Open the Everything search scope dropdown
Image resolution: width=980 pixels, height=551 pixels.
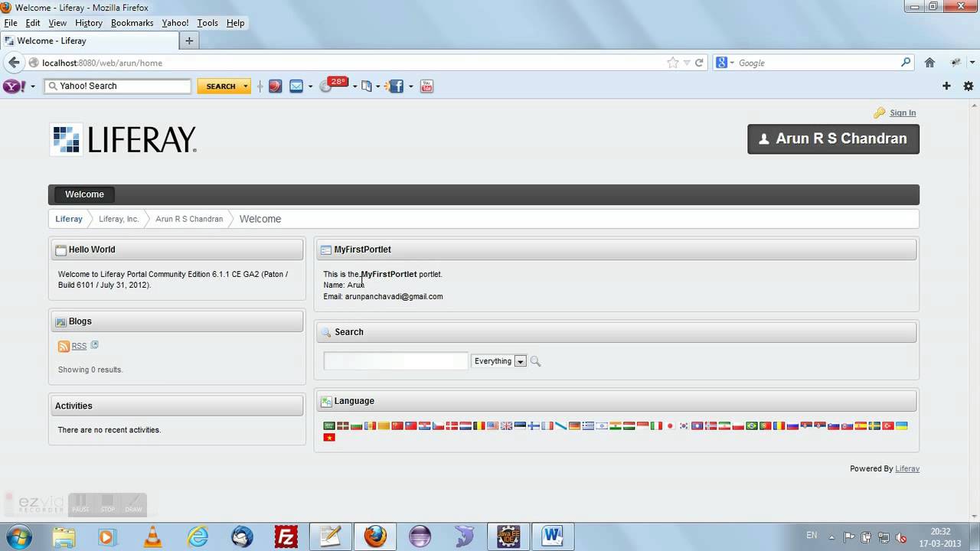tap(520, 361)
